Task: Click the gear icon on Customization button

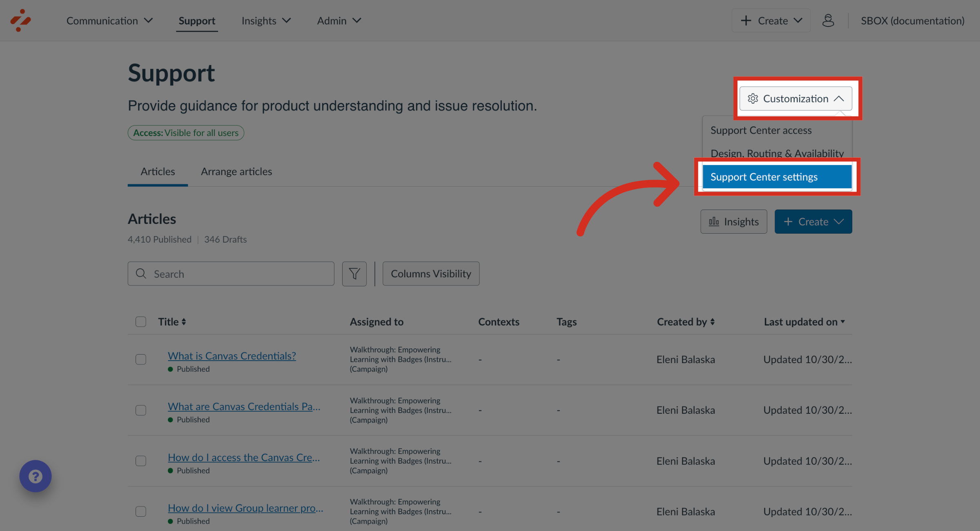Action: point(753,98)
